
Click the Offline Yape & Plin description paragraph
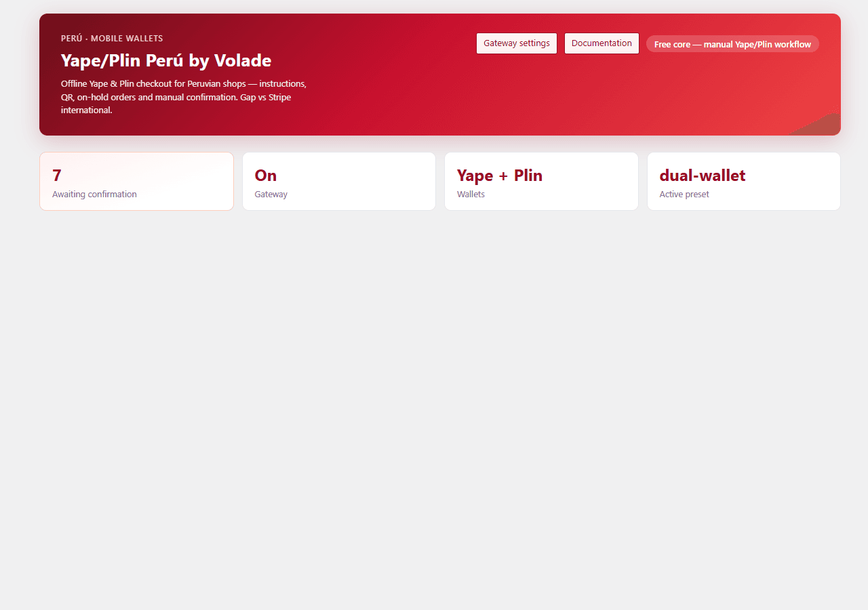(x=184, y=97)
